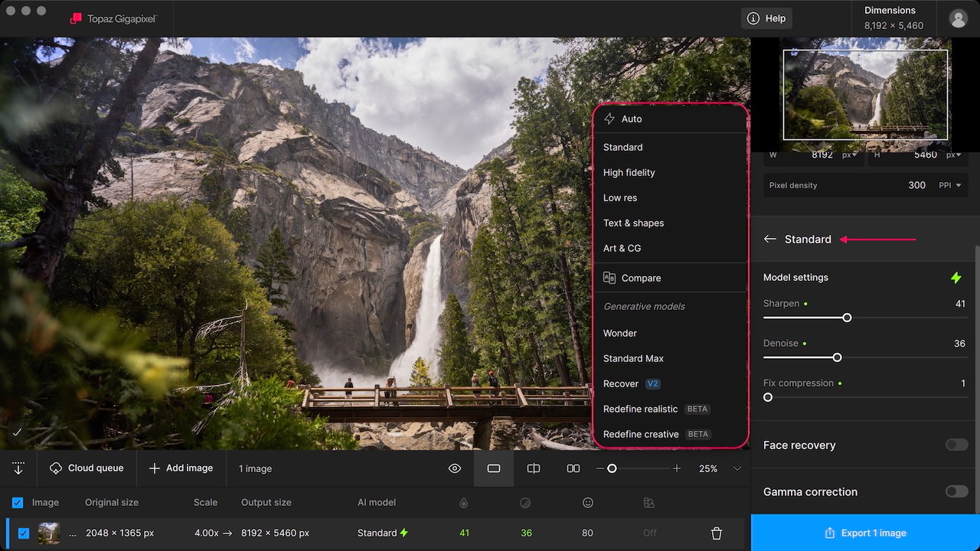Viewport: 980px width, 551px height.
Task: Select Redefine realistic BETA model
Action: 671,409
